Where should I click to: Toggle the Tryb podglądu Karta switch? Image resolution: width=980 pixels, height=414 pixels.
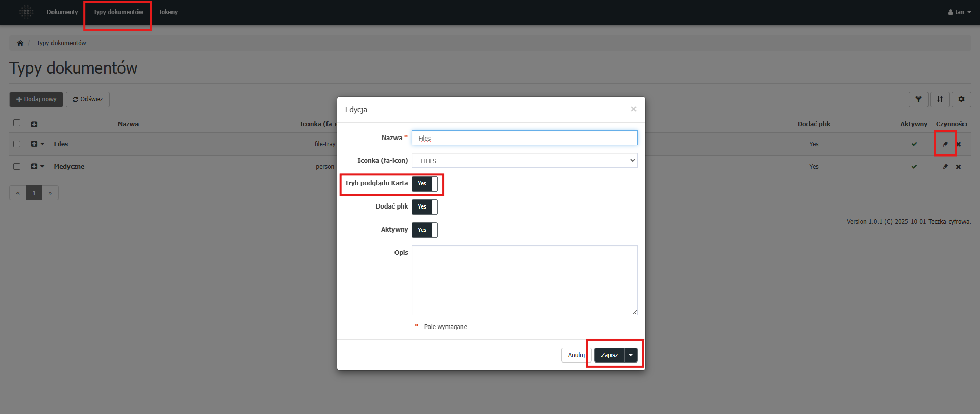(424, 184)
